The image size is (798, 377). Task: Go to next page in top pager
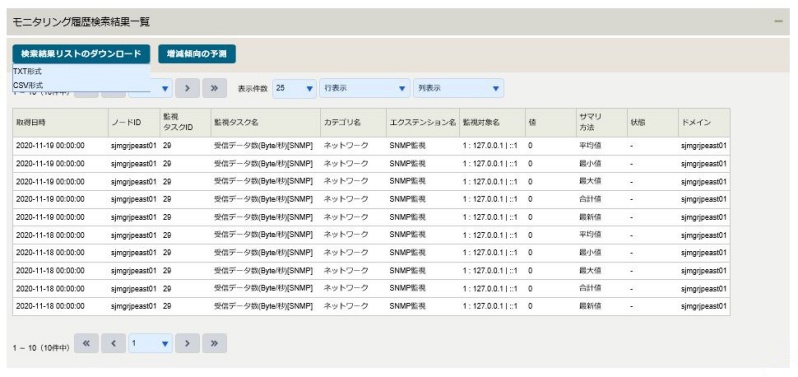click(x=187, y=88)
